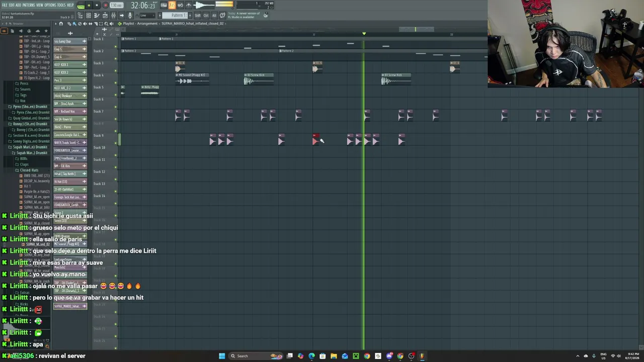Image resolution: width=644 pixels, height=362 pixels.
Task: Open the FILE menu
Action: tap(5, 5)
